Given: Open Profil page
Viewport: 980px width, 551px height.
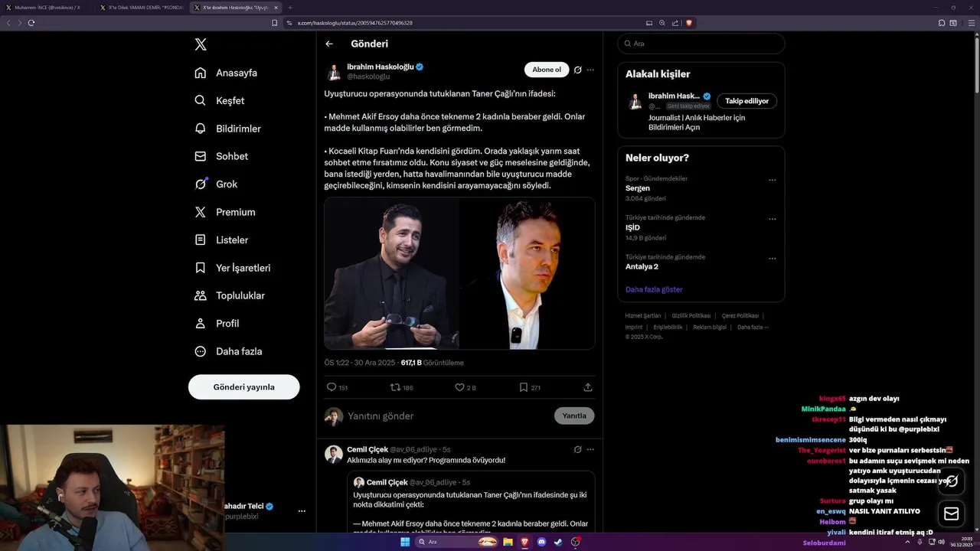Looking at the screenshot, I should point(217,323).
